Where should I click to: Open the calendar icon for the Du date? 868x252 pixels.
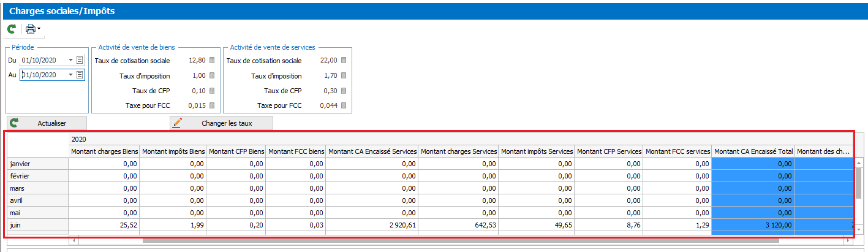80,60
